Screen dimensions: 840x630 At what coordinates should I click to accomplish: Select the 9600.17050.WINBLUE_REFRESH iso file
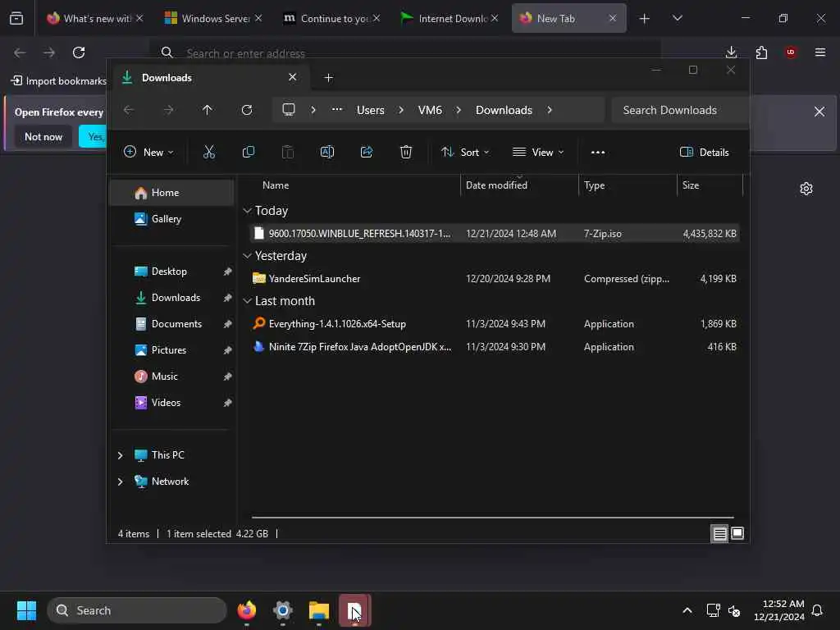pos(495,234)
